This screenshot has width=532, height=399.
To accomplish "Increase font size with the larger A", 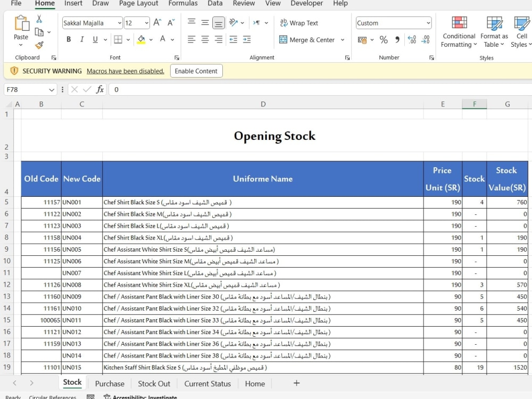I will [x=157, y=23].
